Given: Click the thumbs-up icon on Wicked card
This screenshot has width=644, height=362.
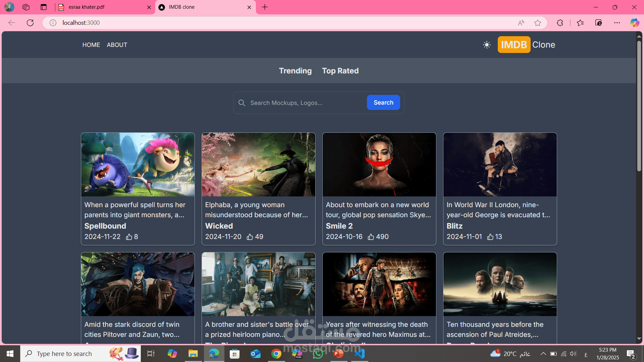Looking at the screenshot, I should [250, 237].
